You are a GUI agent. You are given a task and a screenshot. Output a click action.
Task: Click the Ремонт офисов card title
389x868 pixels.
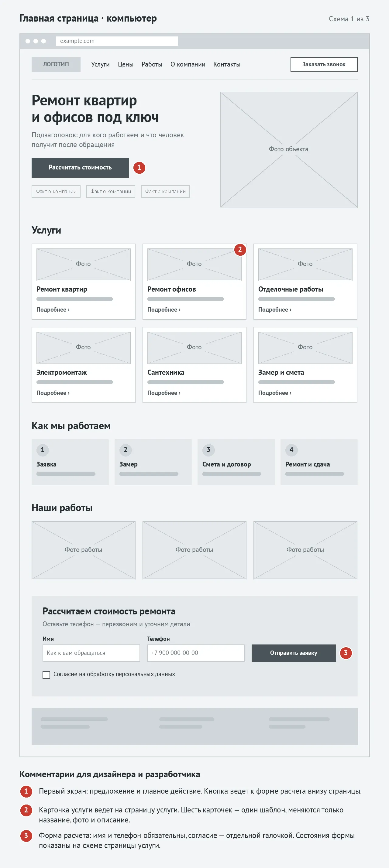coord(172,289)
